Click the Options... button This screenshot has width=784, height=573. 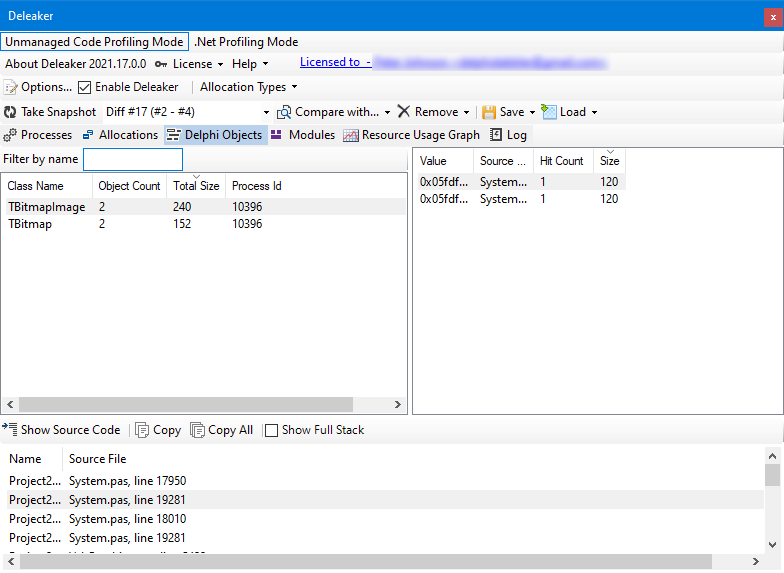(x=38, y=87)
